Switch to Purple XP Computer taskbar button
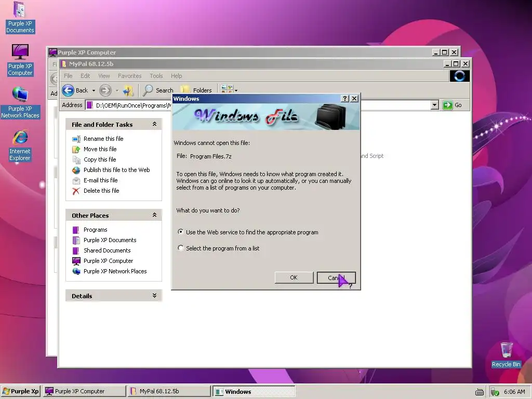 (84, 391)
